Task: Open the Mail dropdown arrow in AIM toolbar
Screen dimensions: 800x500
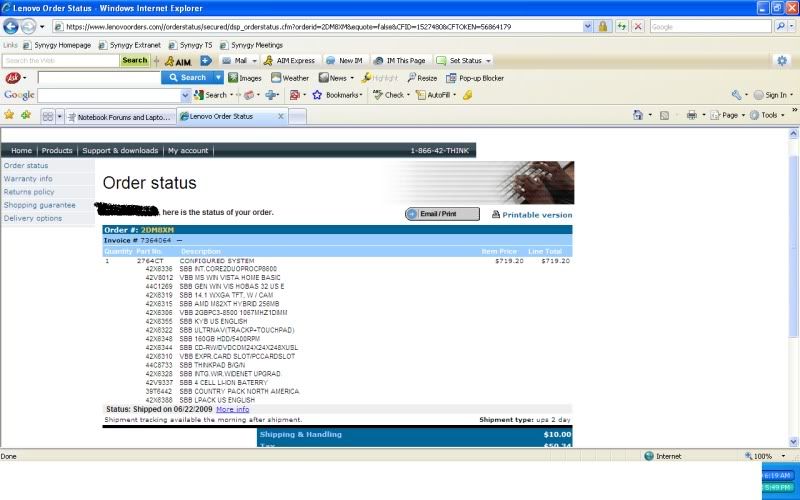Action: click(x=254, y=61)
